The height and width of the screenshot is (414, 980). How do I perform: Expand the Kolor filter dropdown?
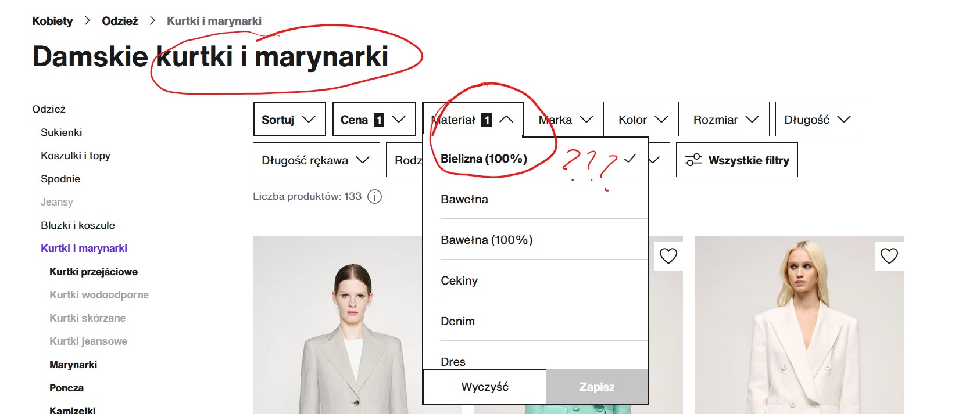(643, 120)
